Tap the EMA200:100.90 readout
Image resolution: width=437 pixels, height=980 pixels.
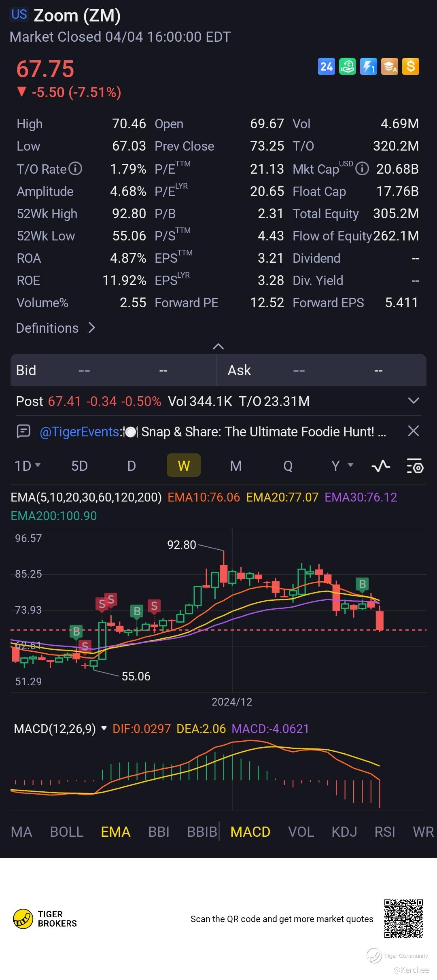coord(54,516)
